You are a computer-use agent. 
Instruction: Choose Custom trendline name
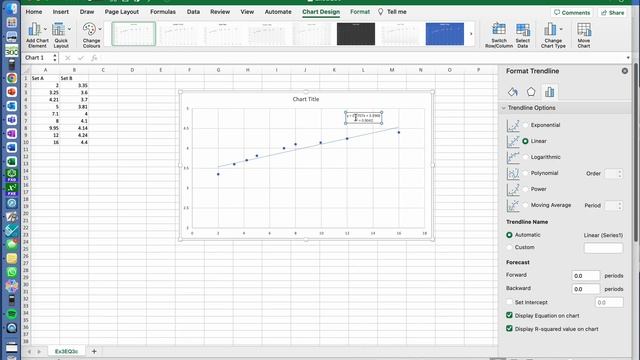click(509, 247)
